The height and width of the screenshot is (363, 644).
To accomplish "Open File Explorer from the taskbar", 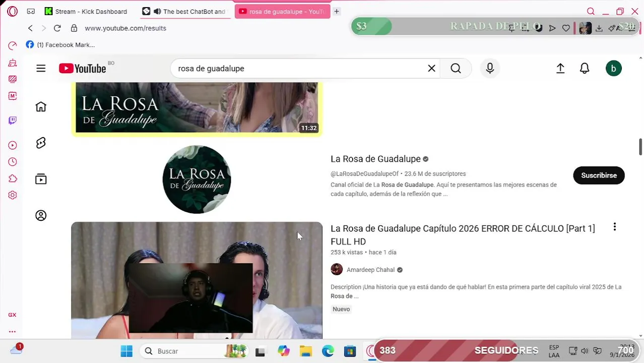I will [306, 351].
